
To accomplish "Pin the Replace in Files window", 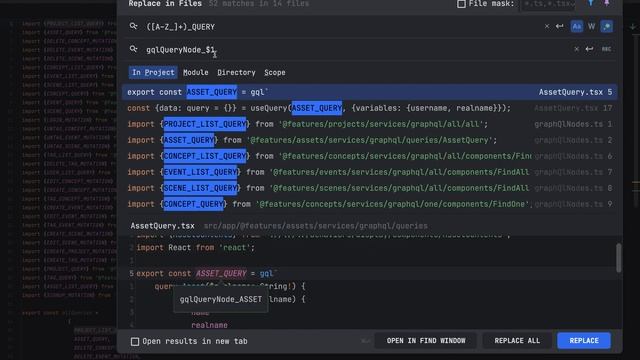I will coord(607,3).
